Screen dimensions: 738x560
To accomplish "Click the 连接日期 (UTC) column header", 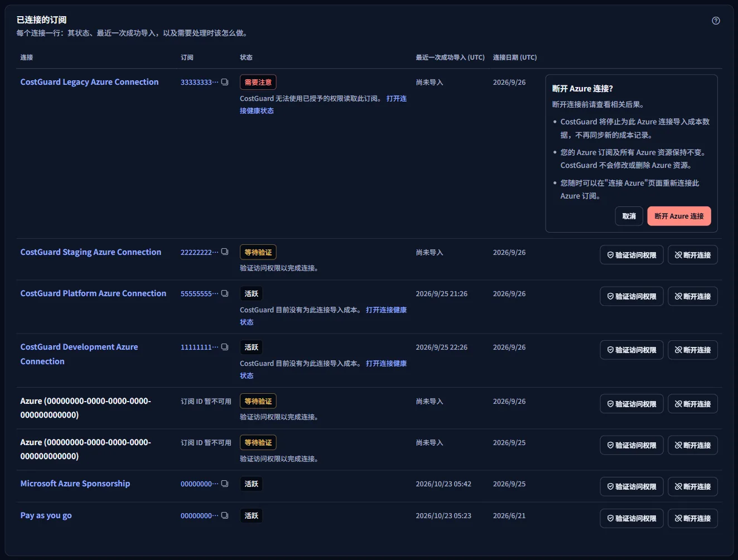I will pyautogui.click(x=514, y=57).
